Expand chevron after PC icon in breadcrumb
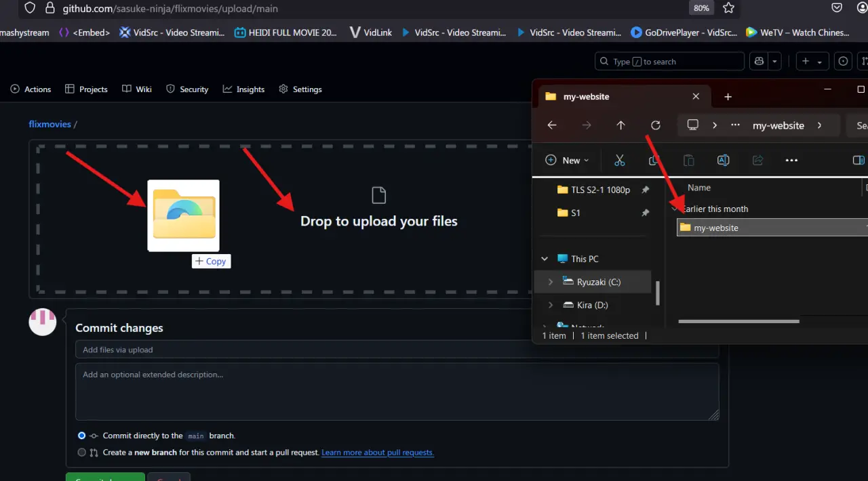The image size is (868, 481). (715, 125)
